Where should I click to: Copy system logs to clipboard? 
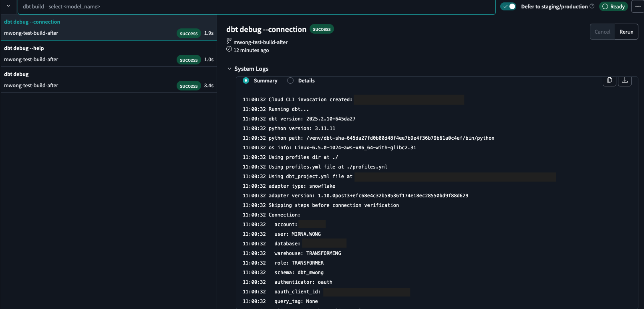pos(609,80)
